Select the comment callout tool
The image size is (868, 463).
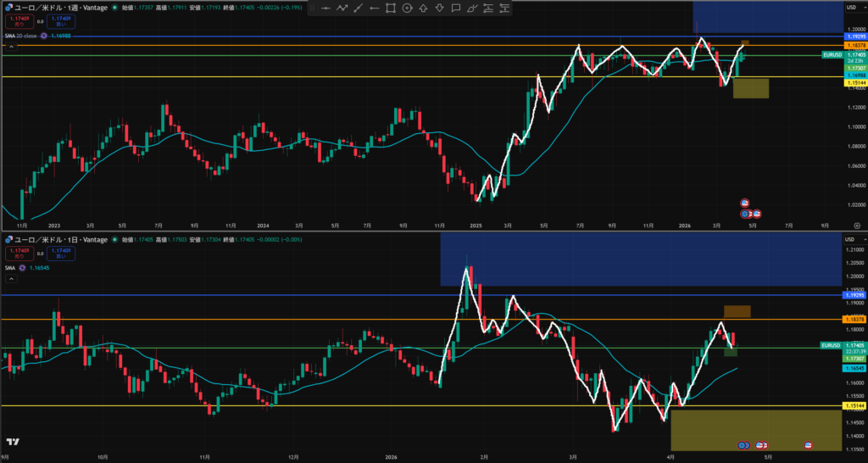pos(455,8)
